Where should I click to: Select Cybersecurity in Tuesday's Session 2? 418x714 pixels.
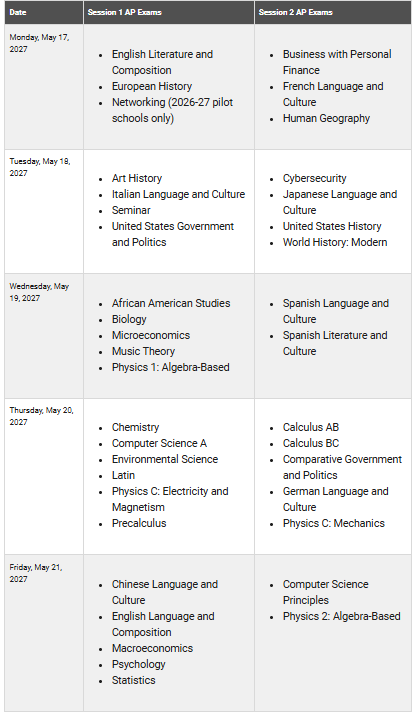coord(314,178)
